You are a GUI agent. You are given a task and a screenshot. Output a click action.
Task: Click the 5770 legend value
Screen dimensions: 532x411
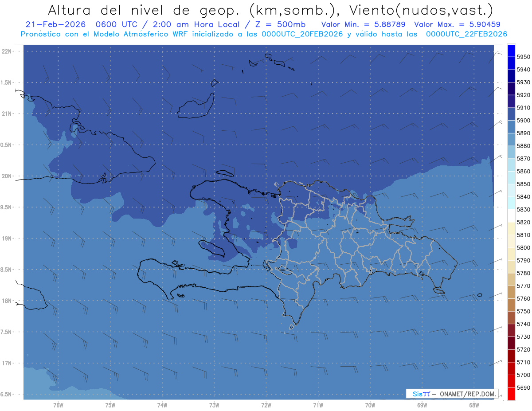(523, 286)
